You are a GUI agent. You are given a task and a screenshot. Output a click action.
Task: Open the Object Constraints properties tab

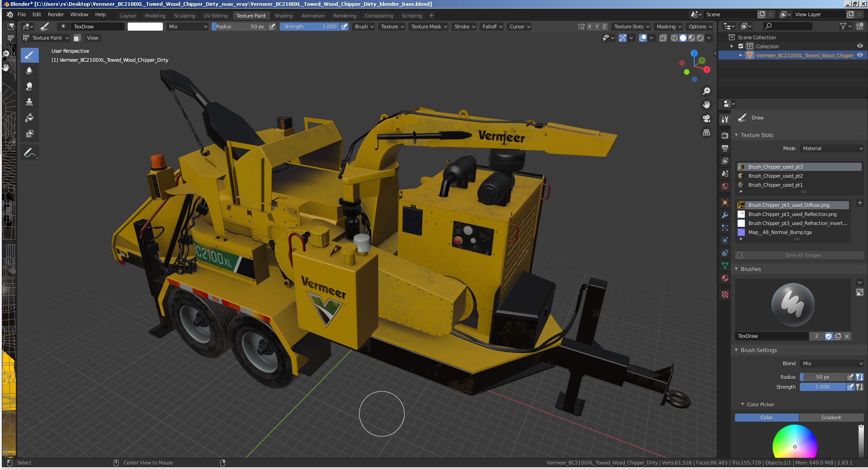point(725,253)
